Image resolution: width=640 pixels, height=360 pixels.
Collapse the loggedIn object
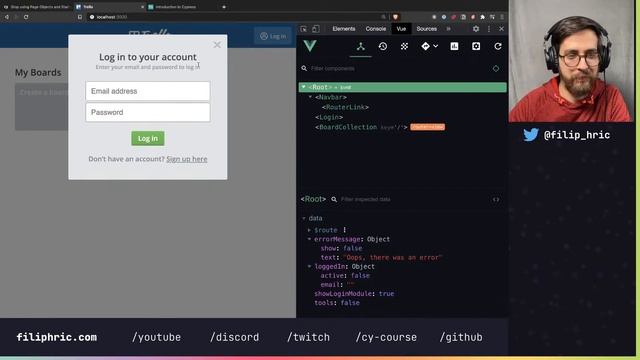click(309, 267)
